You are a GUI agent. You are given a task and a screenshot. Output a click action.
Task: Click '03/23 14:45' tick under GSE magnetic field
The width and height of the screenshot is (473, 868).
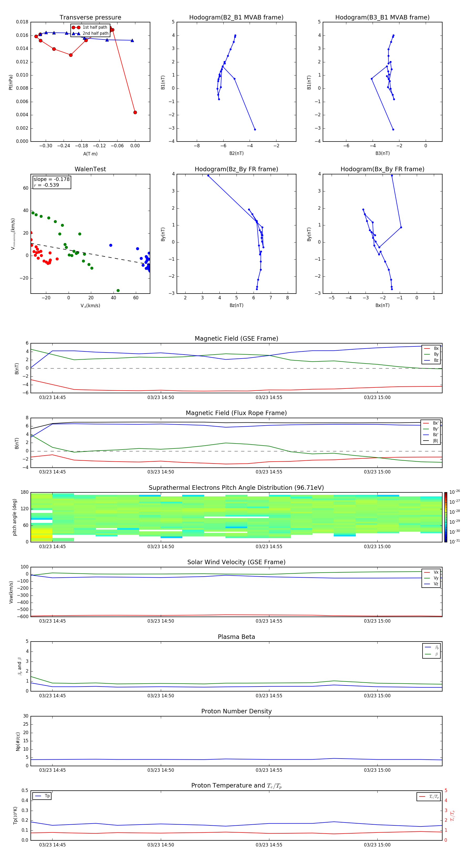pos(53,398)
